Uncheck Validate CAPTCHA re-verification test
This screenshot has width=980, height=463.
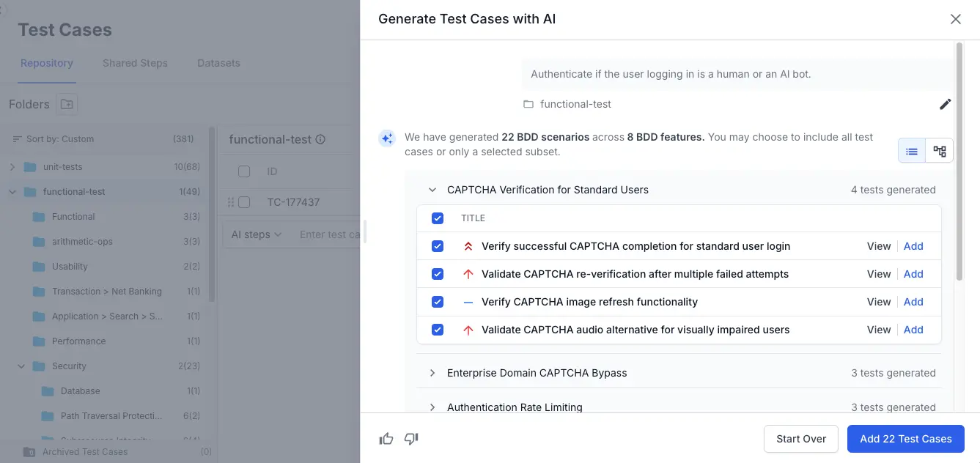[x=438, y=274]
